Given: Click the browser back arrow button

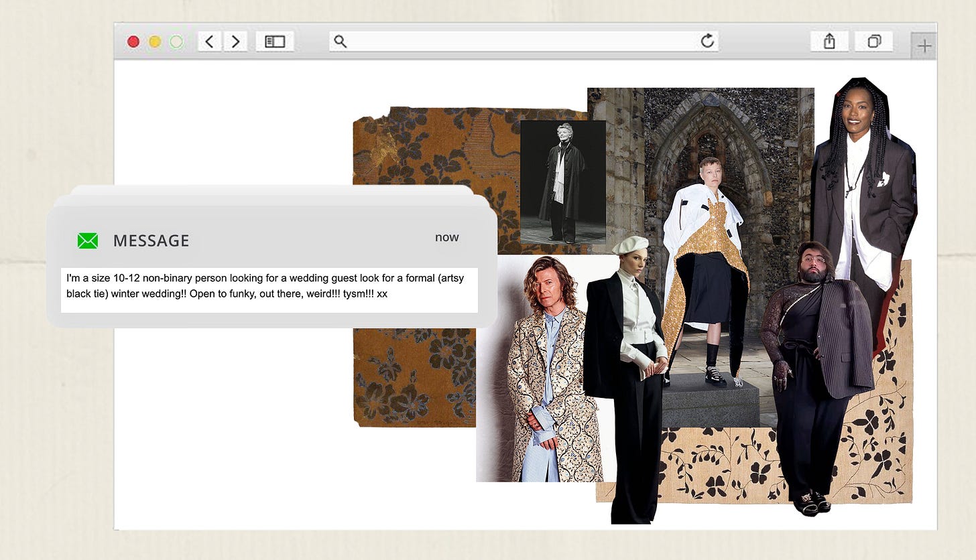Looking at the screenshot, I should click(x=210, y=42).
